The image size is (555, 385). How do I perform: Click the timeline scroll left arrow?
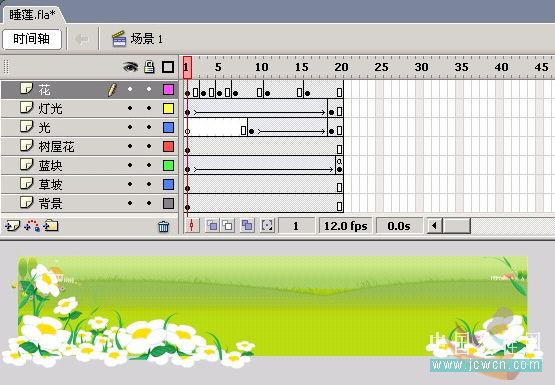coord(435,226)
